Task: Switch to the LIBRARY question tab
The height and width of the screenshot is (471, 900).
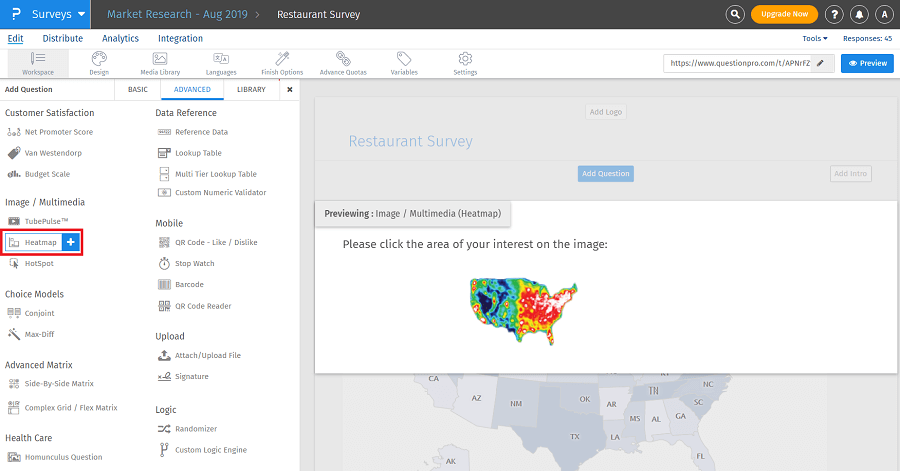Action: 251,89
